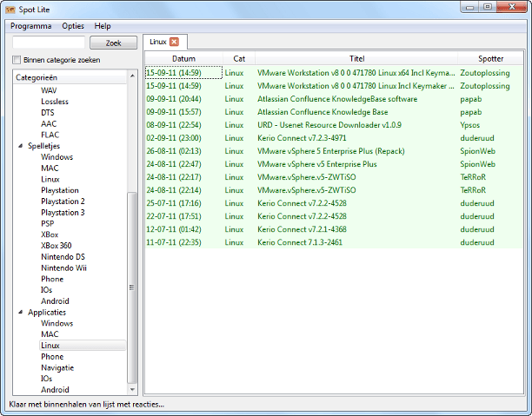Select XBox category
Screen dimensions: 532x416
50,234
